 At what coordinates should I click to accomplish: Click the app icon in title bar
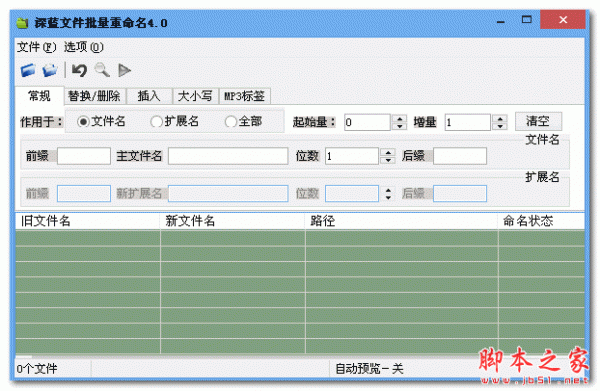(23, 23)
